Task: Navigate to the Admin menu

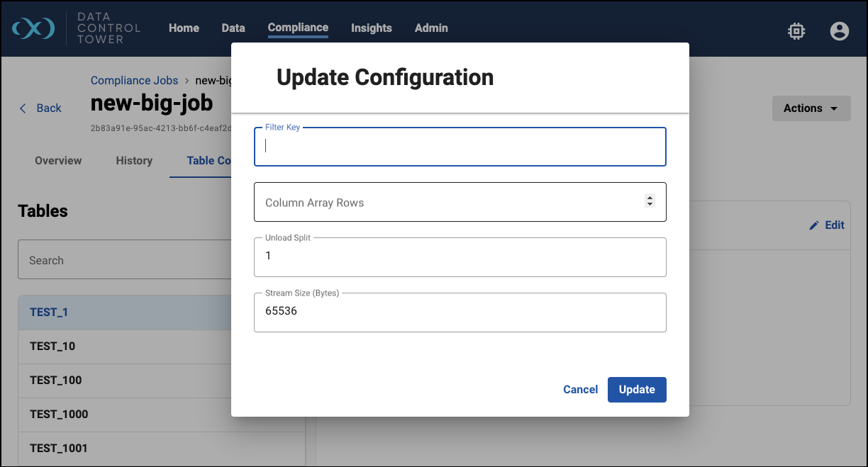Action: pyautogui.click(x=431, y=28)
